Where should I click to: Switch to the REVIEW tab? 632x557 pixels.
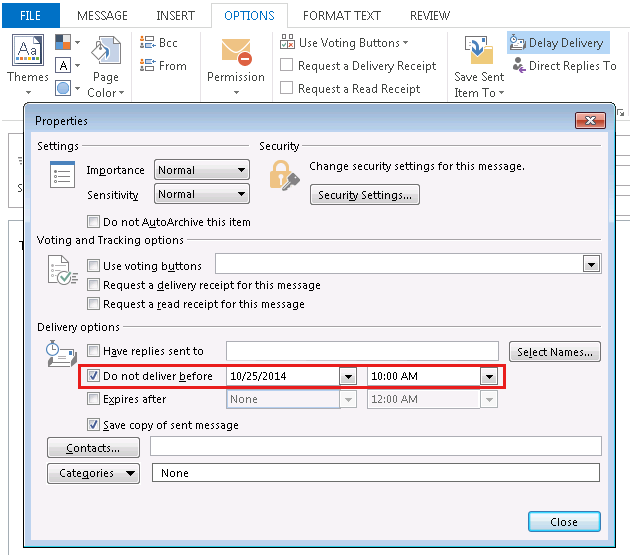tap(430, 15)
